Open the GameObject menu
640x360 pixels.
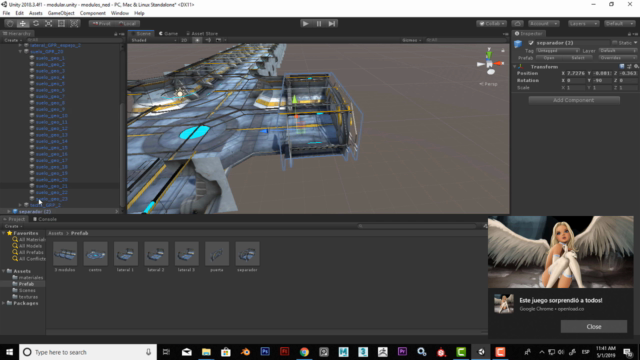[61, 13]
